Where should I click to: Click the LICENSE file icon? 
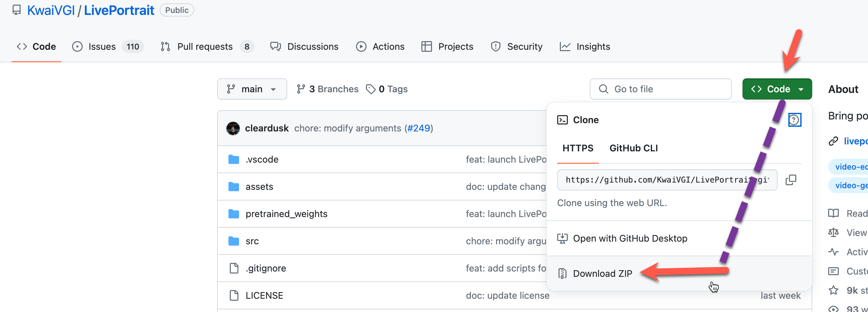(x=234, y=295)
